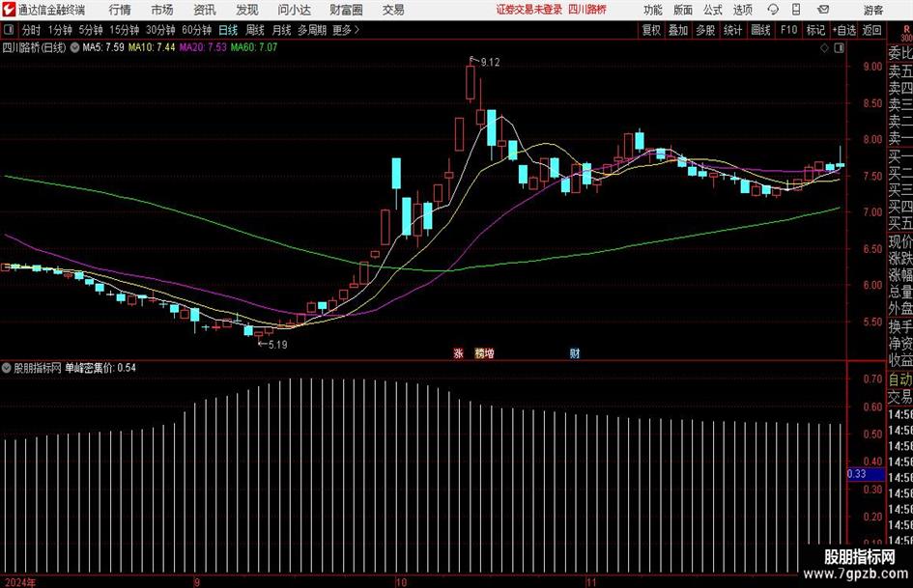Toggle the right side panel icon in chart
The width and height of the screenshot is (913, 588).
(839, 47)
